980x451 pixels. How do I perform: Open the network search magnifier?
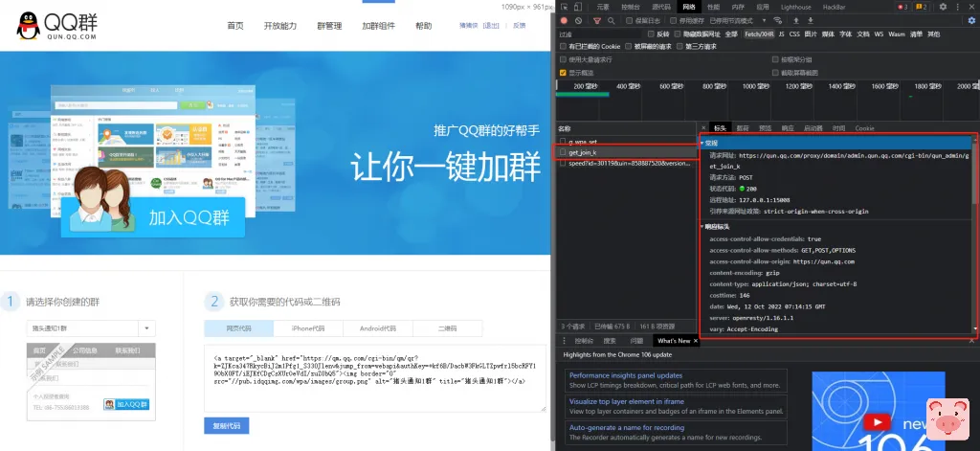click(x=610, y=20)
